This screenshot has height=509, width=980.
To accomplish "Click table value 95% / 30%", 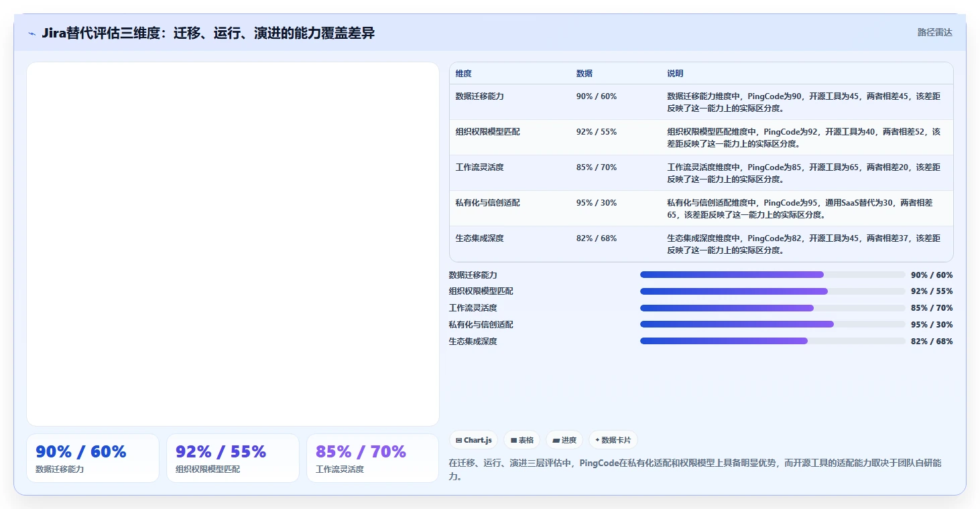I will pos(597,203).
